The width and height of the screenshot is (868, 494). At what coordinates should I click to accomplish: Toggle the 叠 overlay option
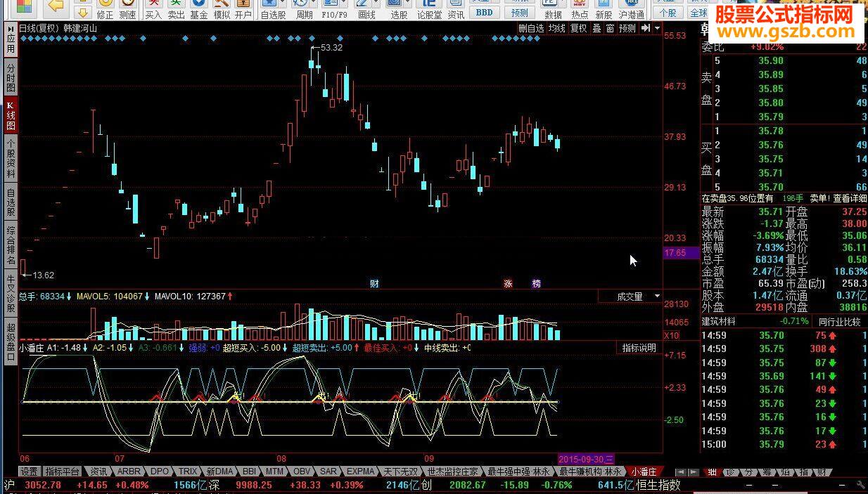(596, 28)
